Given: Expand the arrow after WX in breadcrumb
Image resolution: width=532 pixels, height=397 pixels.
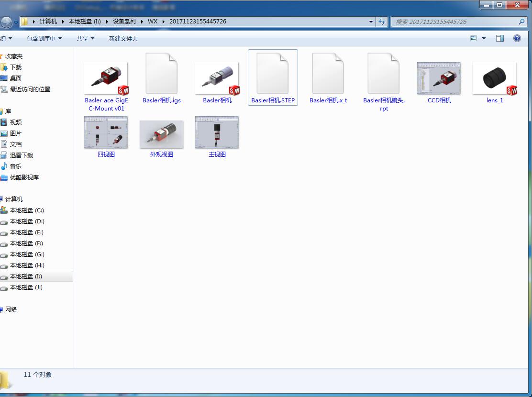Looking at the screenshot, I should pos(164,22).
